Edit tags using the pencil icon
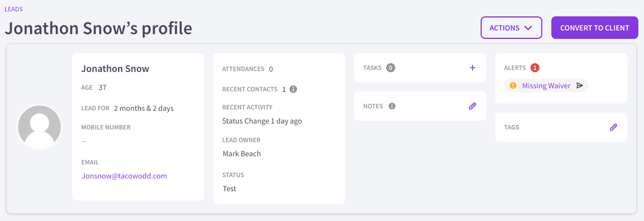This screenshot has width=644, height=221. (x=613, y=127)
